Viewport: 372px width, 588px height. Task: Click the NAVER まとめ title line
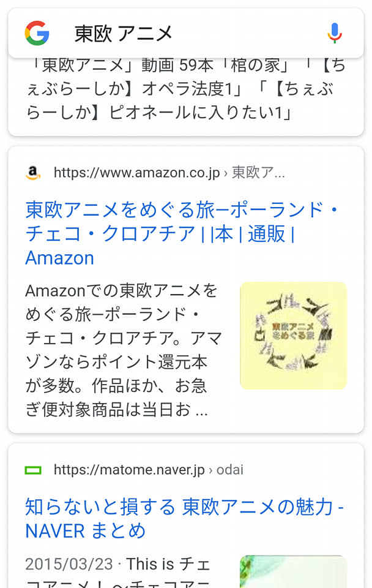point(86,531)
